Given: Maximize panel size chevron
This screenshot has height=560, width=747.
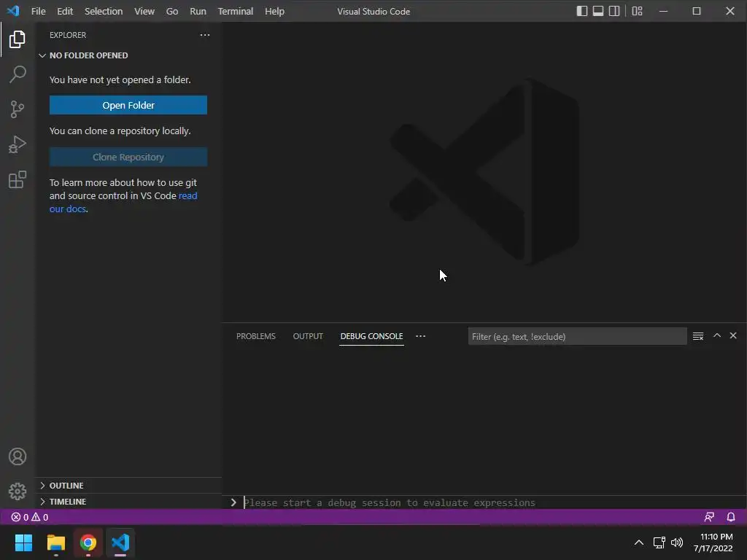Looking at the screenshot, I should (716, 335).
